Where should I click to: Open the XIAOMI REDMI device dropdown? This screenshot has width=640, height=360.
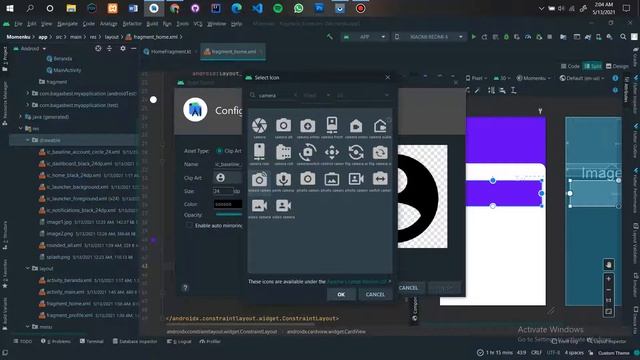(x=429, y=37)
